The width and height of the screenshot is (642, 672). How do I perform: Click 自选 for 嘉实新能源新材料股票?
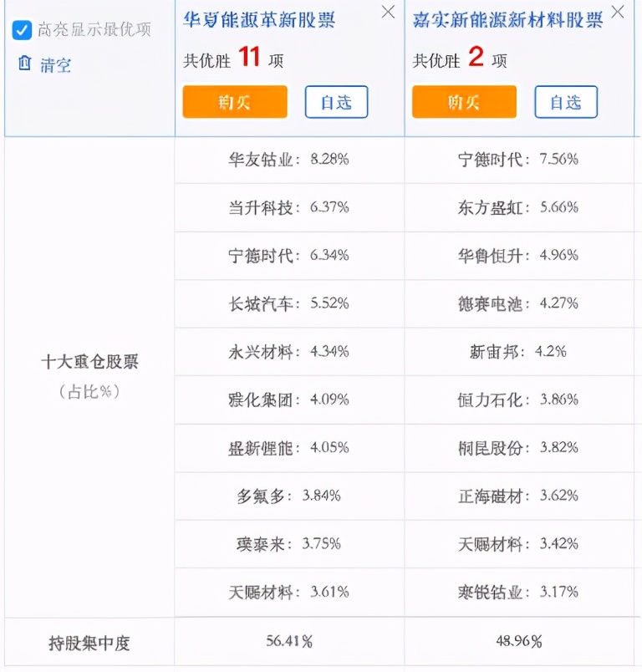point(566,102)
